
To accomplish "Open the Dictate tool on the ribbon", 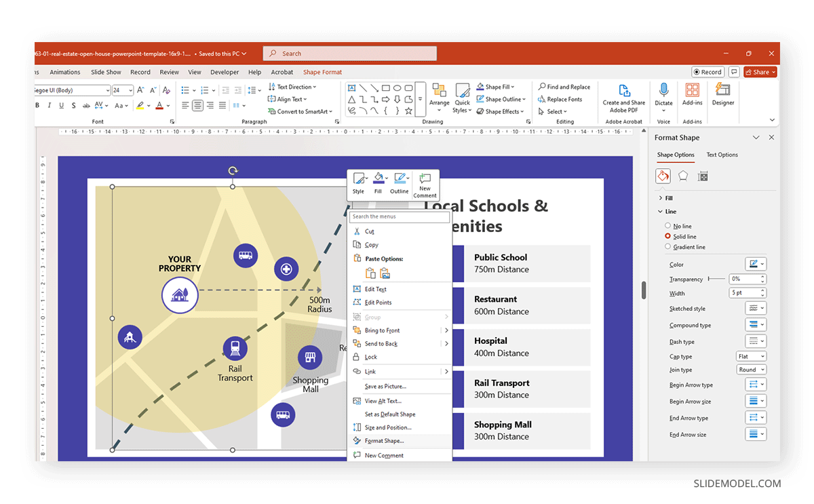I will 663,95.
